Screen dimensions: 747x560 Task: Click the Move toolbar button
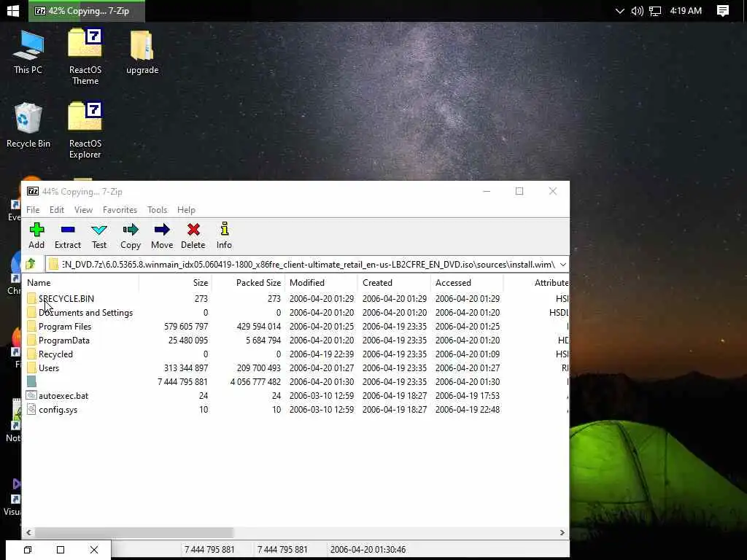click(x=162, y=236)
